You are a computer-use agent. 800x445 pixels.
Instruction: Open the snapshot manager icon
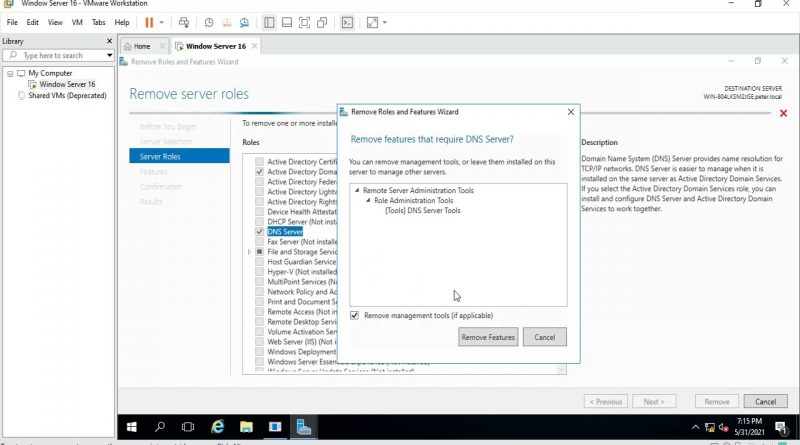[244, 22]
